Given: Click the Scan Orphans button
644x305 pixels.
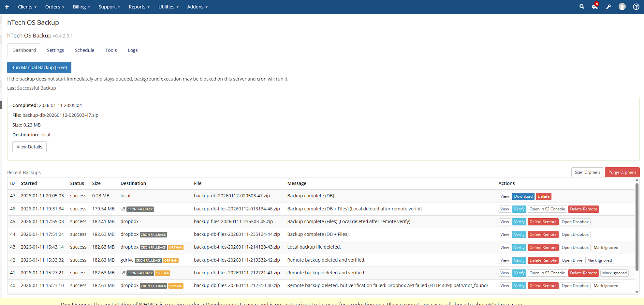Looking at the screenshot, I should click(587, 172).
